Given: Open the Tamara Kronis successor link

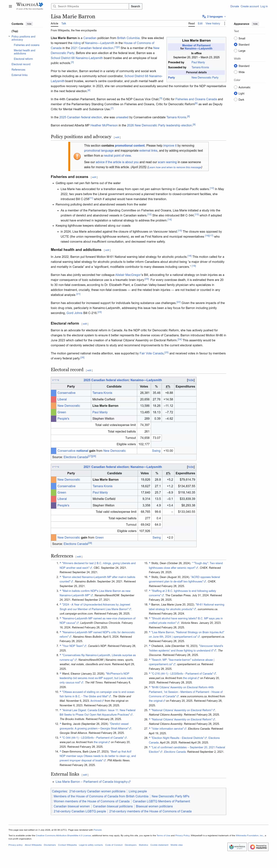Looking at the screenshot, I should (x=200, y=67).
